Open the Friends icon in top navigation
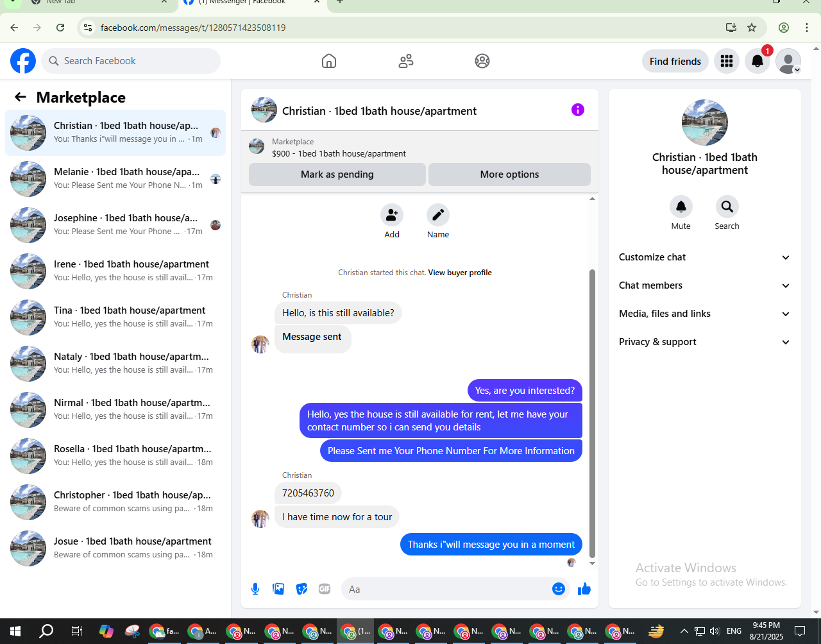 tap(406, 61)
